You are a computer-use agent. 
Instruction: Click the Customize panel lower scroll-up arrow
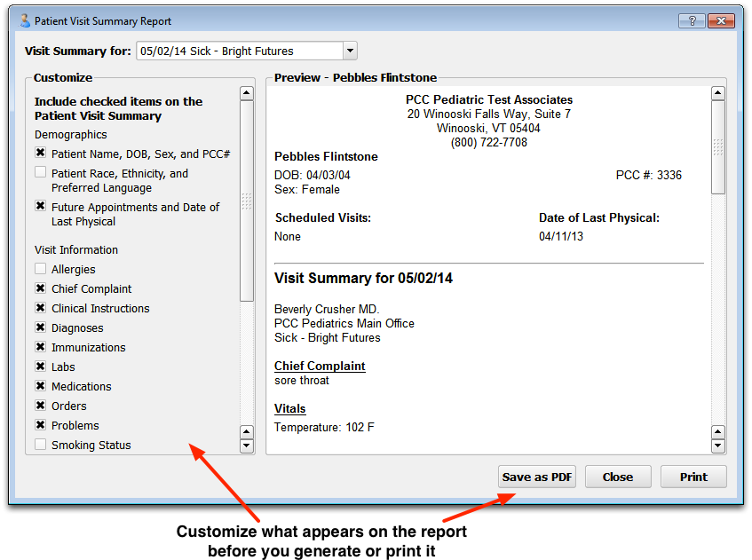[x=247, y=432]
